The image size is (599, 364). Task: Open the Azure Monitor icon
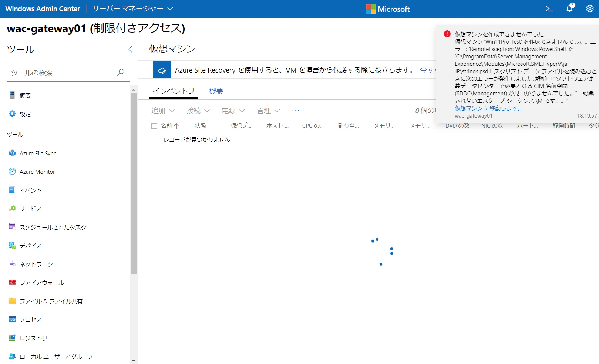(x=12, y=171)
